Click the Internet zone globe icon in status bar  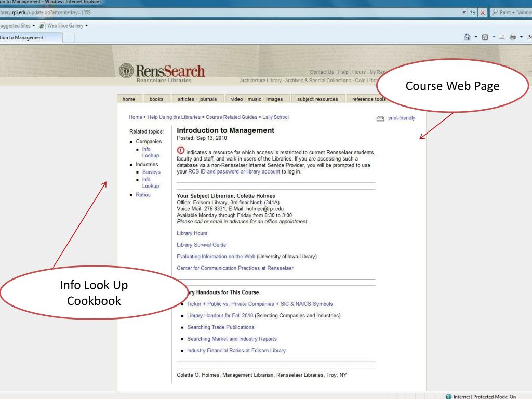point(448,396)
